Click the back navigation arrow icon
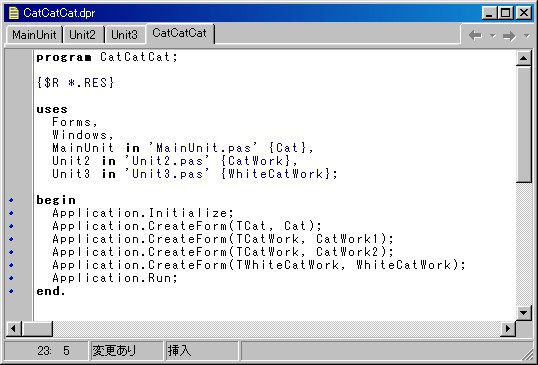Image resolution: width=538 pixels, height=365 pixels. (x=475, y=35)
